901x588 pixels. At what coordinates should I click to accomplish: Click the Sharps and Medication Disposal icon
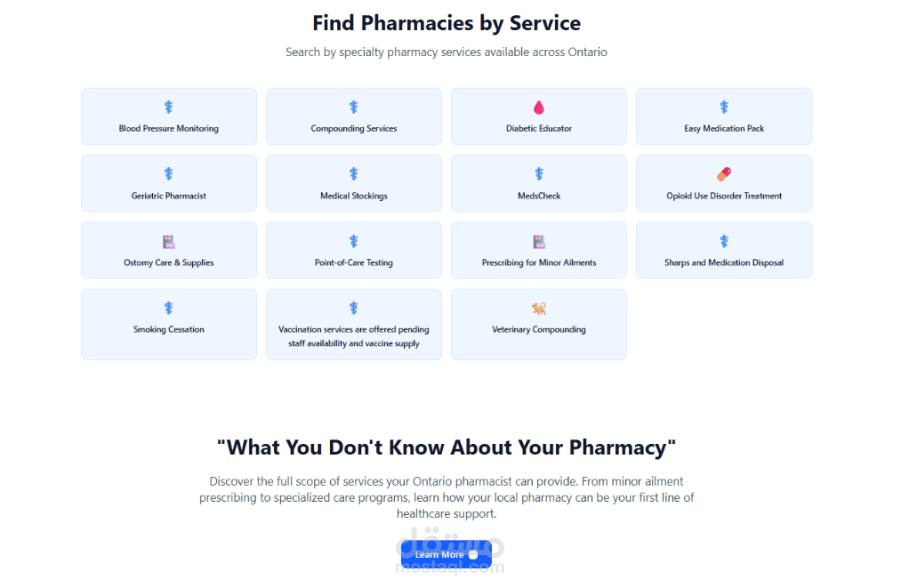pos(724,241)
